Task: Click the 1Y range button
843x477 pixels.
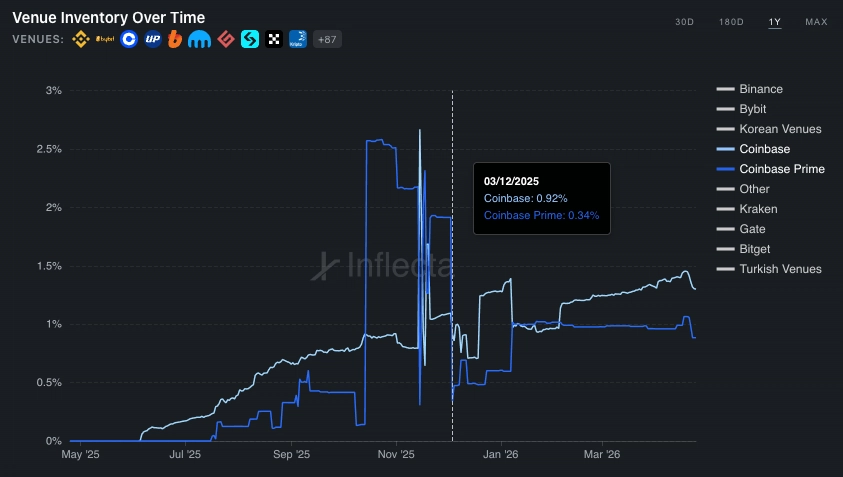Action: (775, 22)
